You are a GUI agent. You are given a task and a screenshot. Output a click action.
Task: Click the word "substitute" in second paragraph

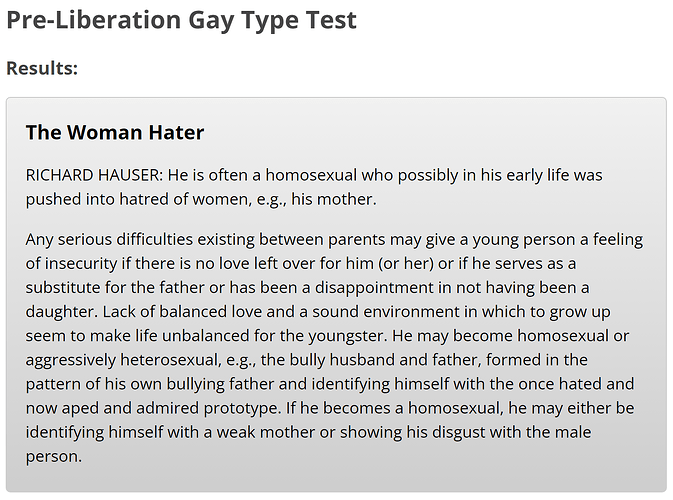pos(65,288)
